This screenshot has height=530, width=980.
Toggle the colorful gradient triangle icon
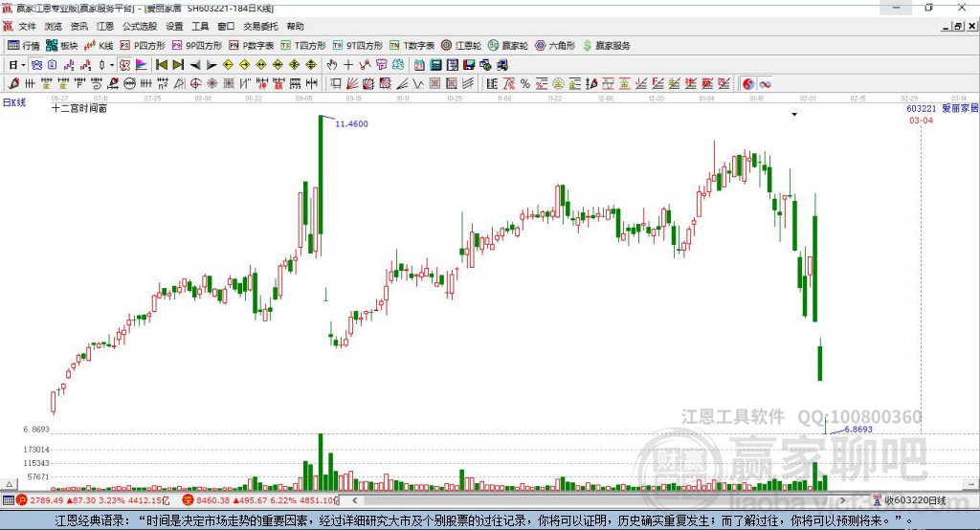pyautogui.click(x=142, y=65)
